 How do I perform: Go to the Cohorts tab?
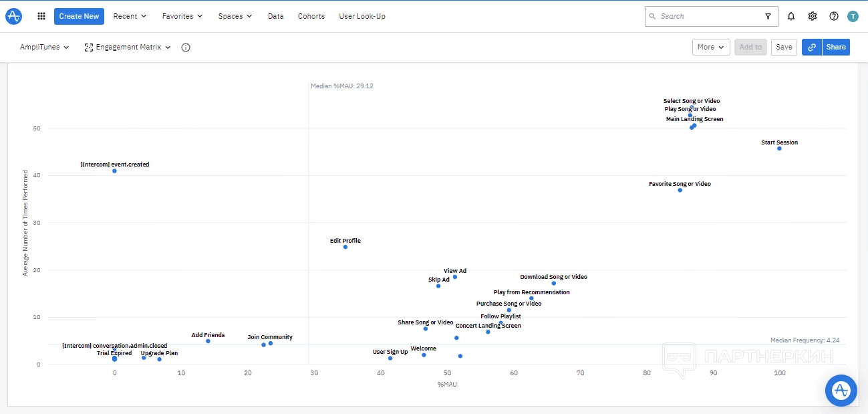coord(311,16)
